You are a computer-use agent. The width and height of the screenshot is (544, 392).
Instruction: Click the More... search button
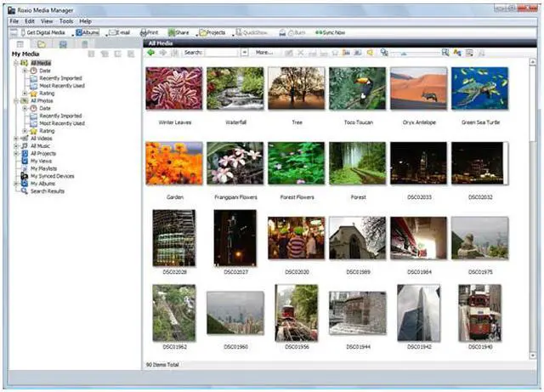[x=263, y=52]
